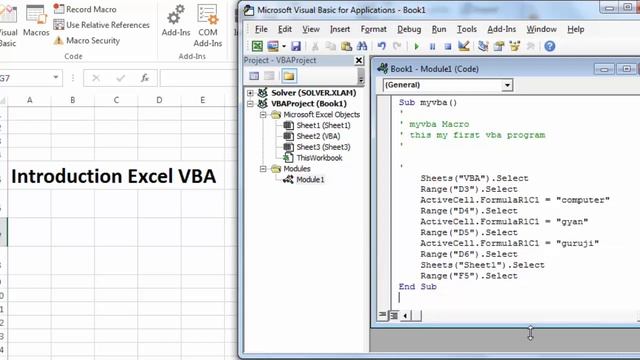Click the 'Introduction Excel VBA' cell text
This screenshot has width=640, height=360.
pos(113,176)
